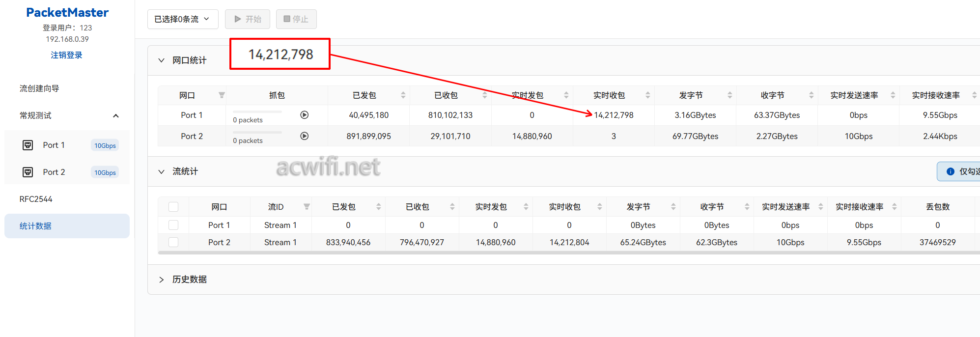Click the 流ID column filter icon
Viewport: 980px width, 337px height.
pos(307,207)
